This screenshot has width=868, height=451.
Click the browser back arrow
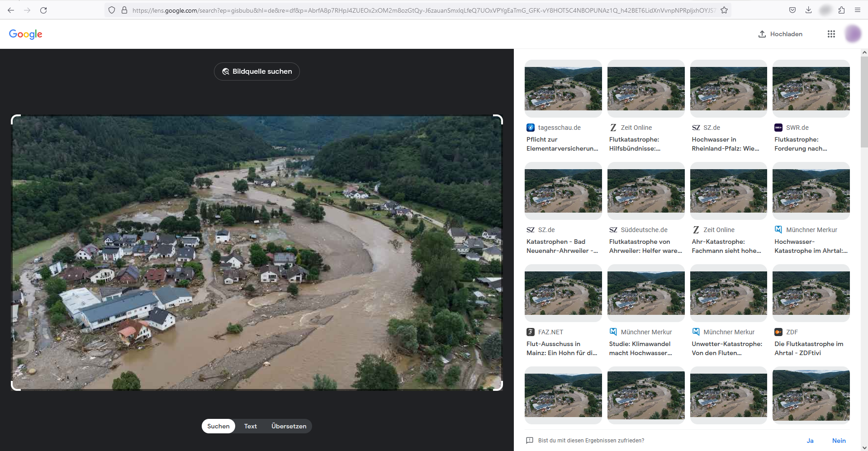(11, 10)
